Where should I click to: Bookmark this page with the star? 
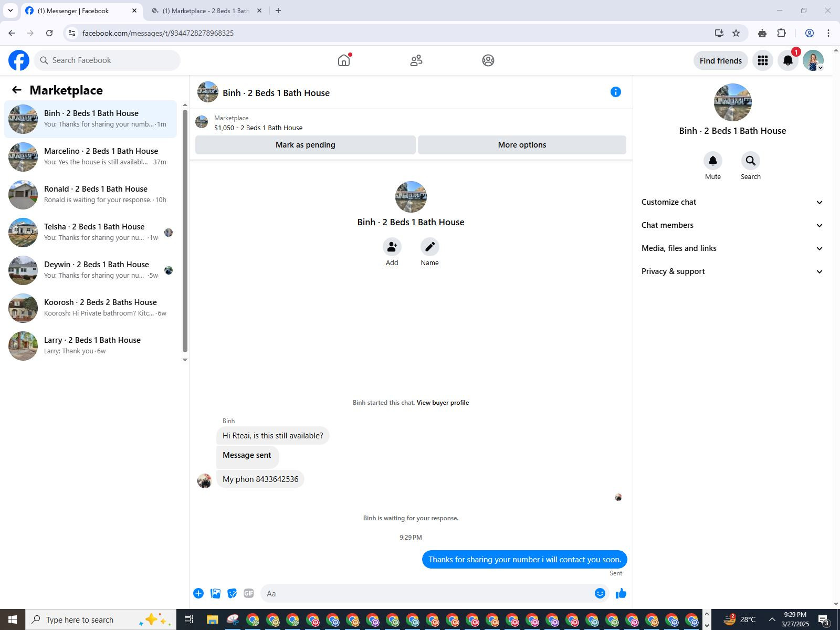click(x=736, y=33)
